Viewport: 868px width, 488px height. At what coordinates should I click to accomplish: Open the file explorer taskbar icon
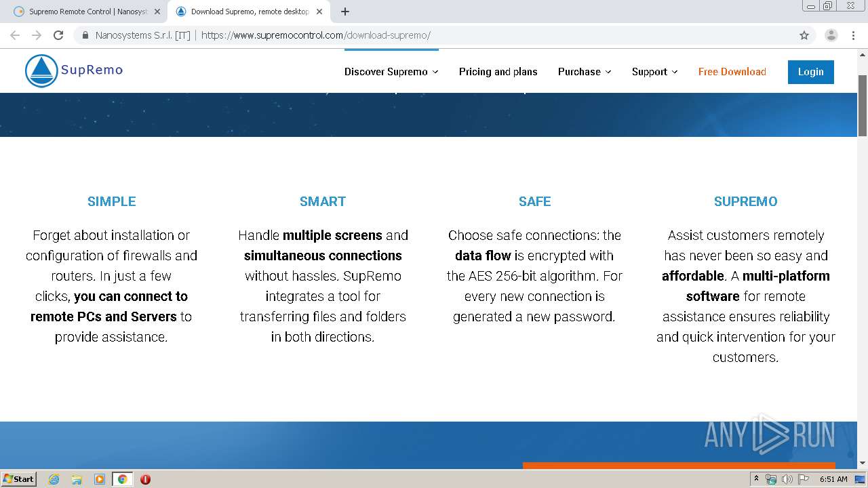77,479
